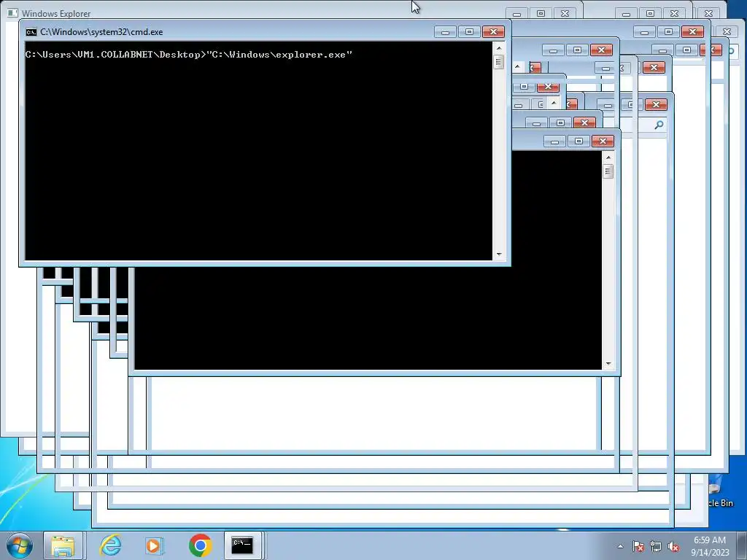
Task: Launch Google Chrome from the taskbar
Action: coord(200,545)
